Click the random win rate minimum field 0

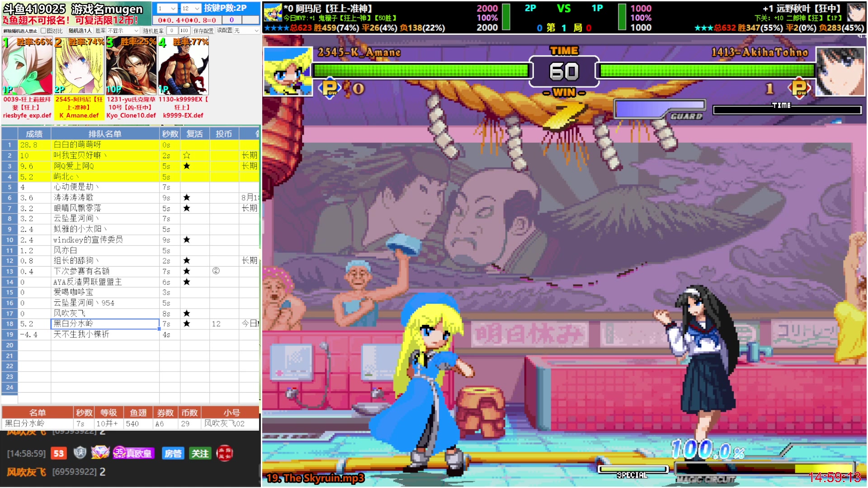[172, 31]
